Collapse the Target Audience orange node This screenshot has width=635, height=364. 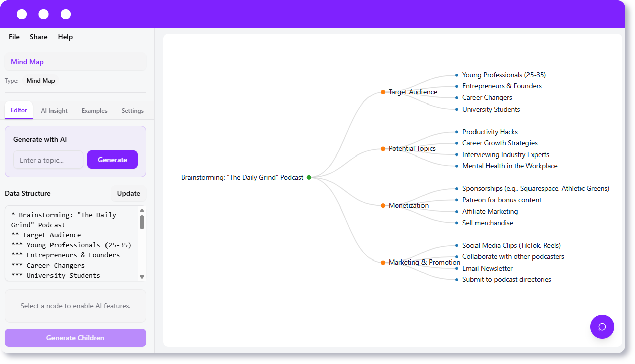point(383,92)
